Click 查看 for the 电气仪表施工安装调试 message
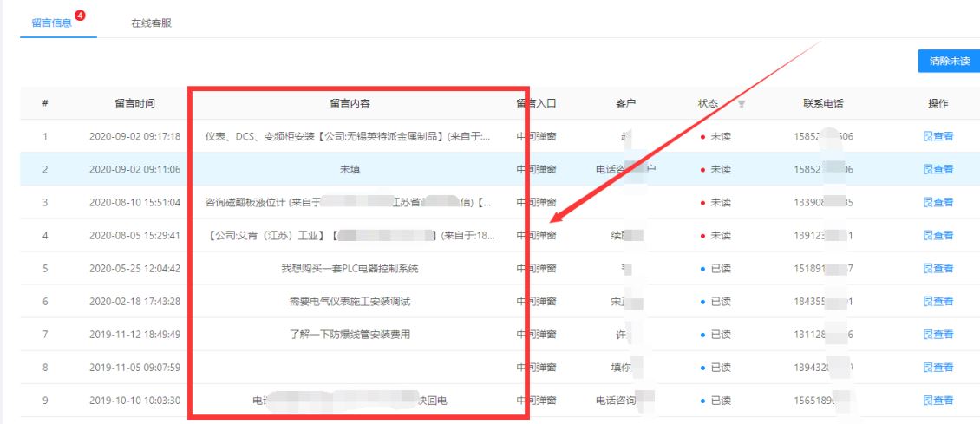 click(938, 301)
